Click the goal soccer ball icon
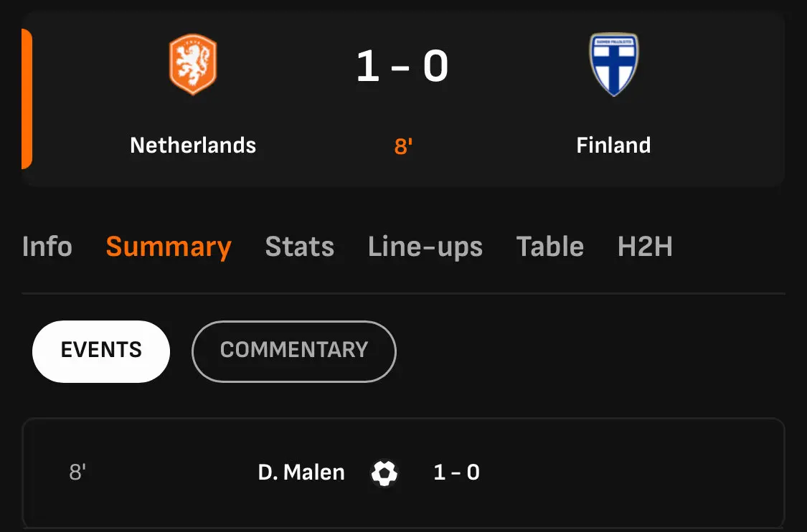 (384, 473)
